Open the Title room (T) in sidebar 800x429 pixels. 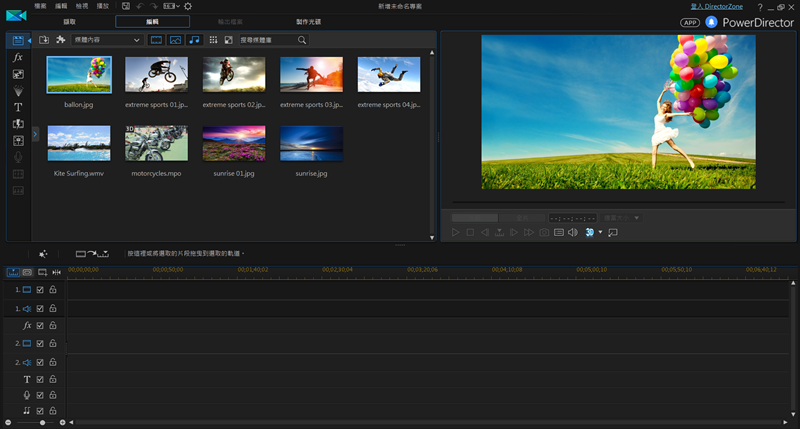pos(18,107)
